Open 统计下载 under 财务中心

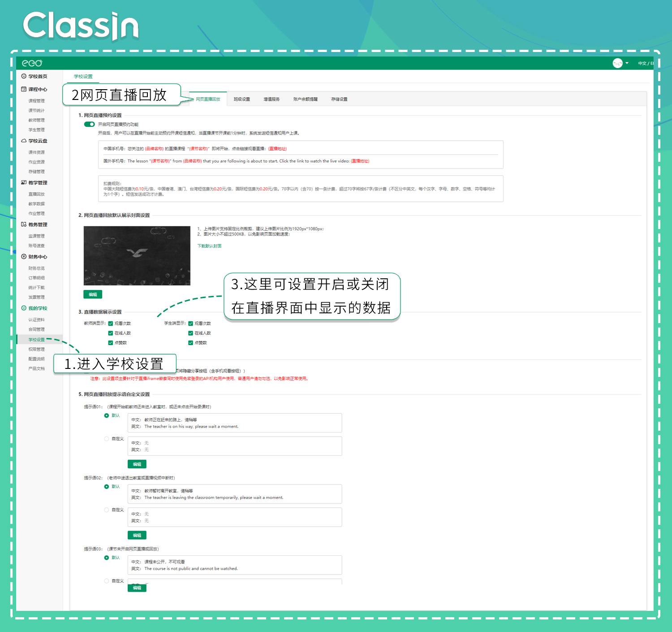click(x=36, y=287)
